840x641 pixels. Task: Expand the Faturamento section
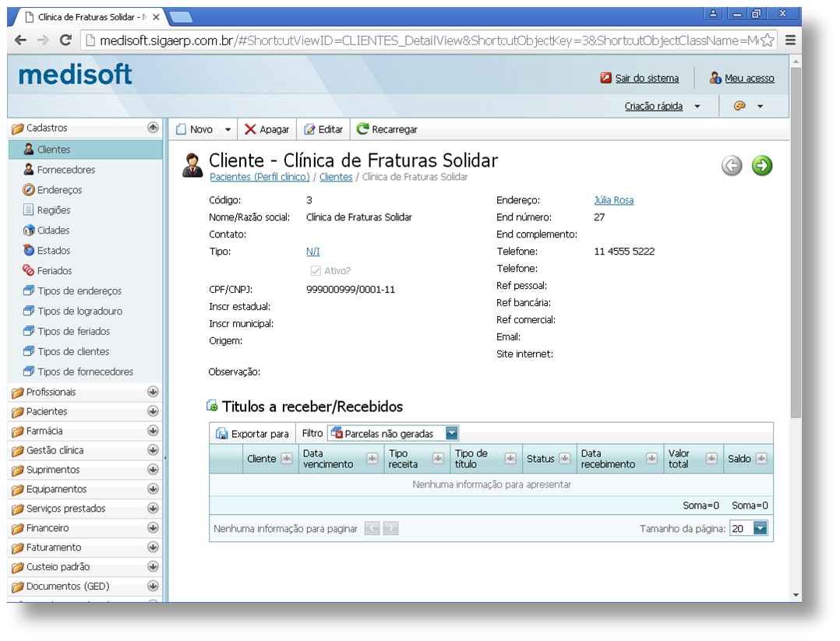(153, 548)
